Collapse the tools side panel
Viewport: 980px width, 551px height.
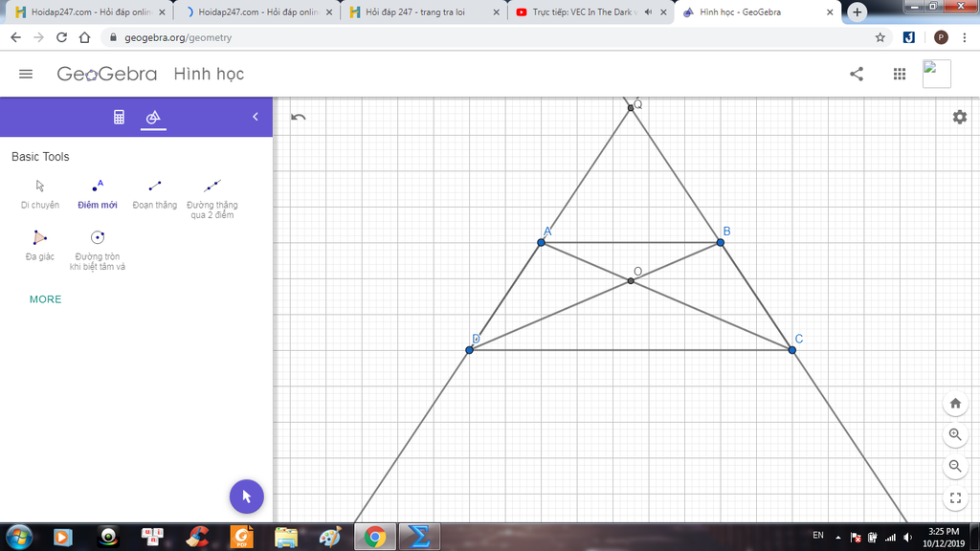[x=255, y=117]
